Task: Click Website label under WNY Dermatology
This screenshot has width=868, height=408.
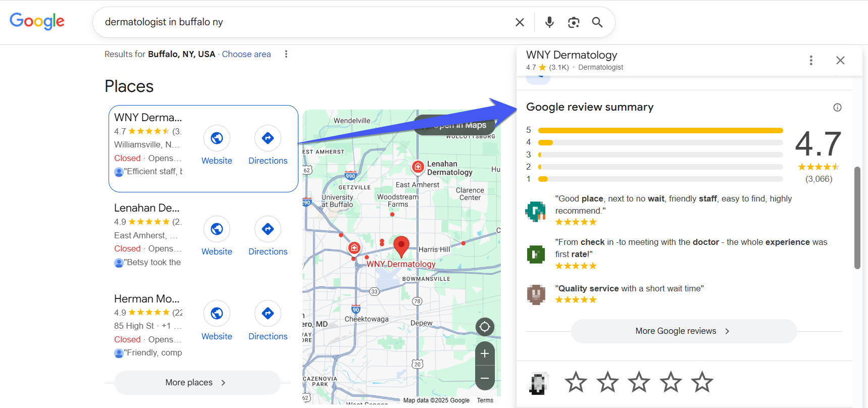Action: 217,161
